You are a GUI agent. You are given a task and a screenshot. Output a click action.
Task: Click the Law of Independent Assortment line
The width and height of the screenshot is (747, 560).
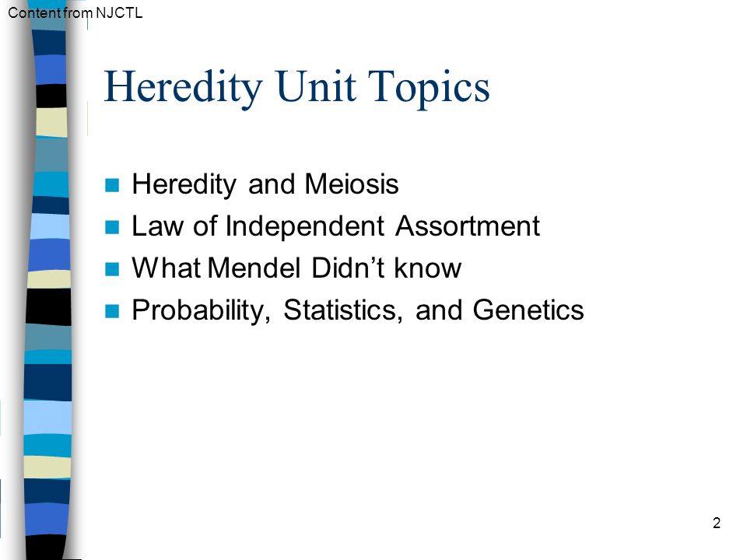pyautogui.click(x=336, y=226)
